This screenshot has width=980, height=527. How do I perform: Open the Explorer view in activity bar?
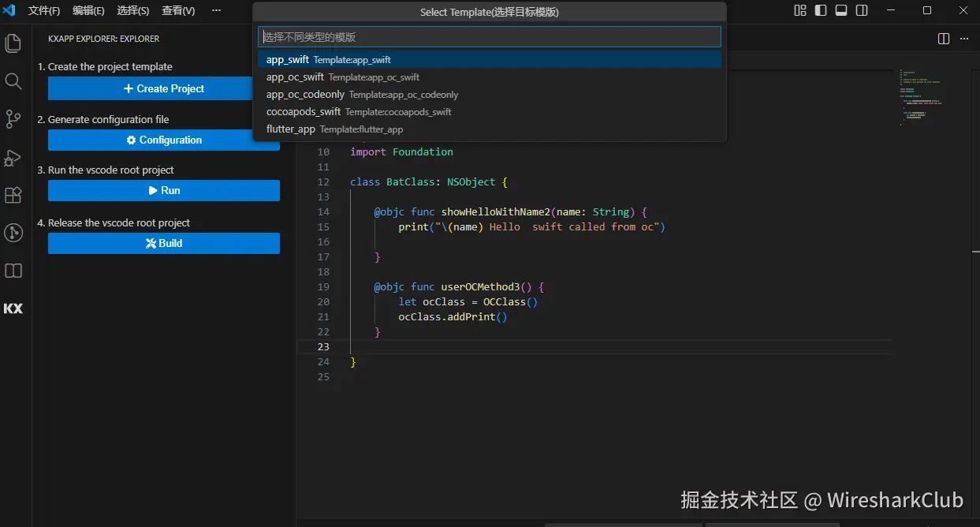point(13,43)
